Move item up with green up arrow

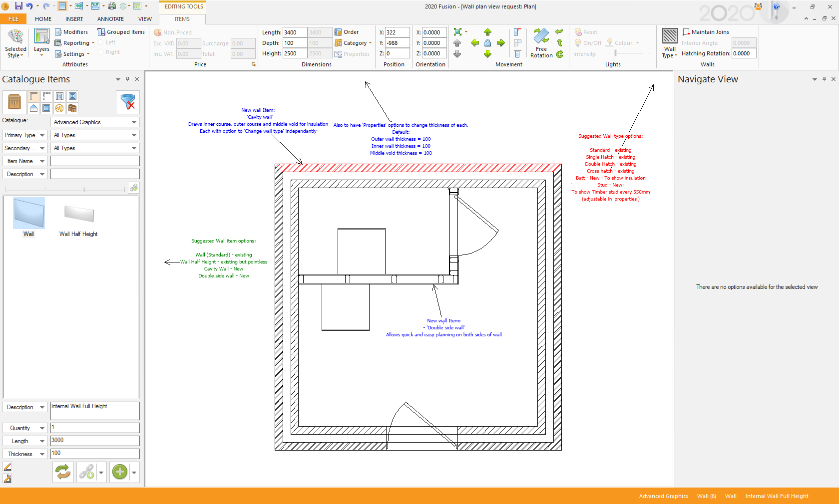tap(487, 32)
